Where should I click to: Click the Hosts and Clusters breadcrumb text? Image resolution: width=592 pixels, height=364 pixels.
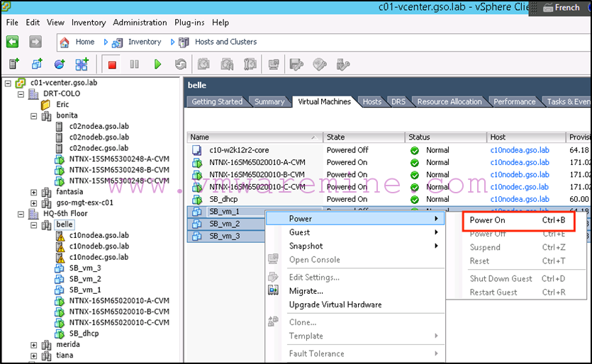coord(225,42)
